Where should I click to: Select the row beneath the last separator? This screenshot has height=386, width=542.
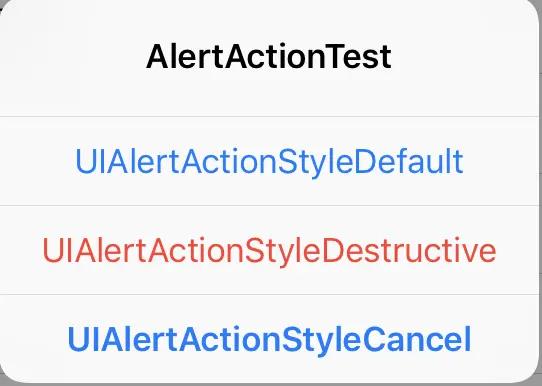[270, 339]
